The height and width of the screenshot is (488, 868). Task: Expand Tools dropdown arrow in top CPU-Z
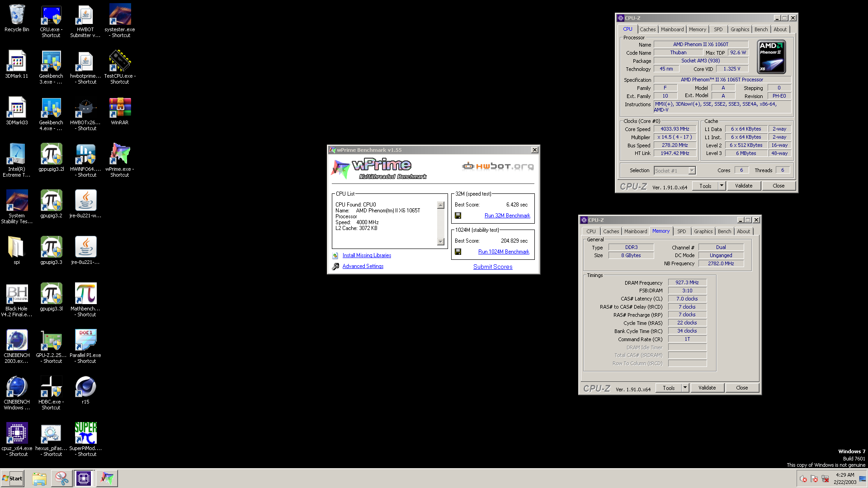[722, 186]
